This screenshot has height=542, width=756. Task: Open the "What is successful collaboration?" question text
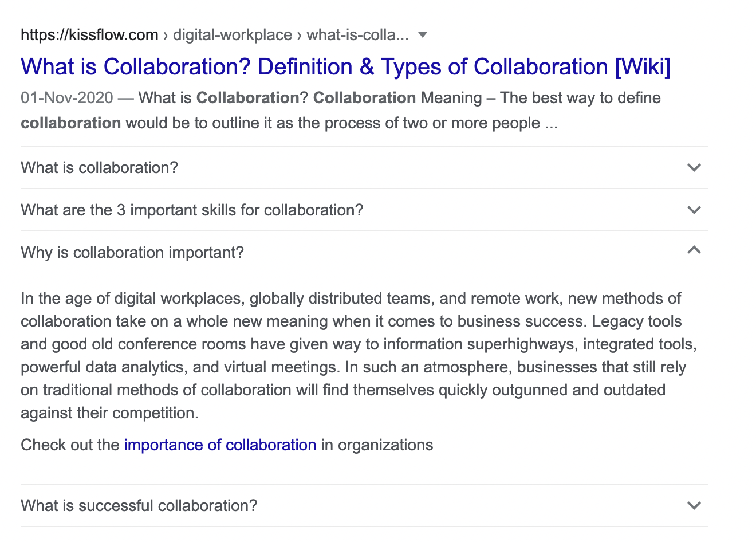[139, 506]
